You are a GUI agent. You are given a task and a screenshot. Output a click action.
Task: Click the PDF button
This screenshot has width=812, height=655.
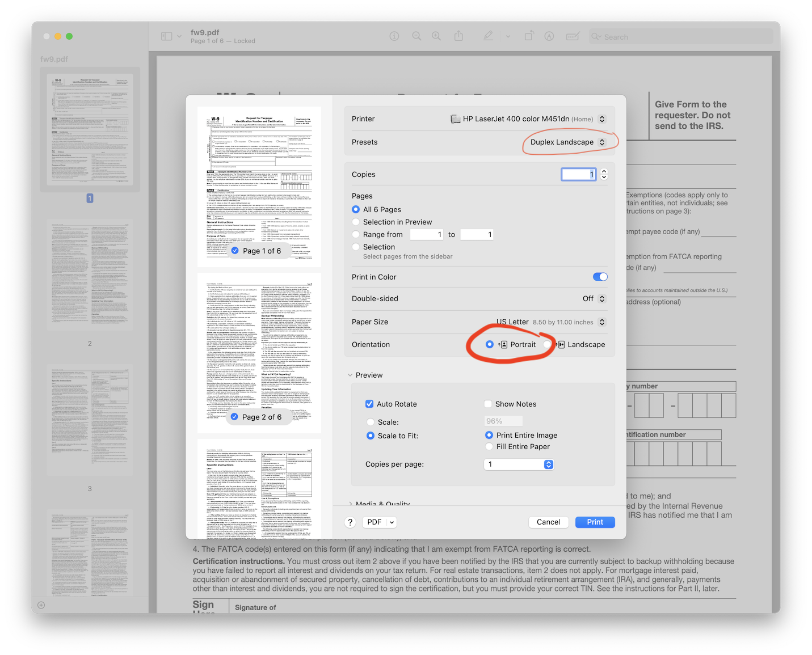375,522
